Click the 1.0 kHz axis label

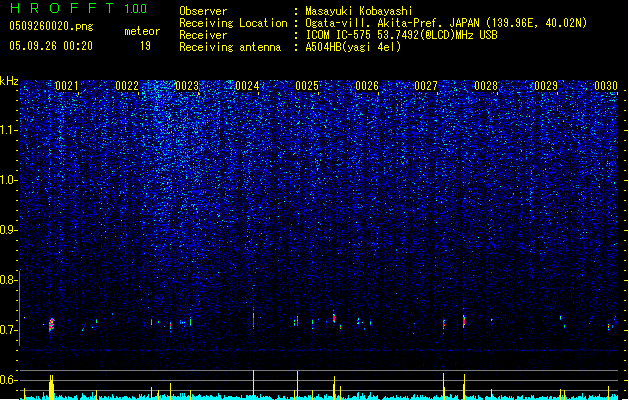pyautogui.click(x=9, y=180)
